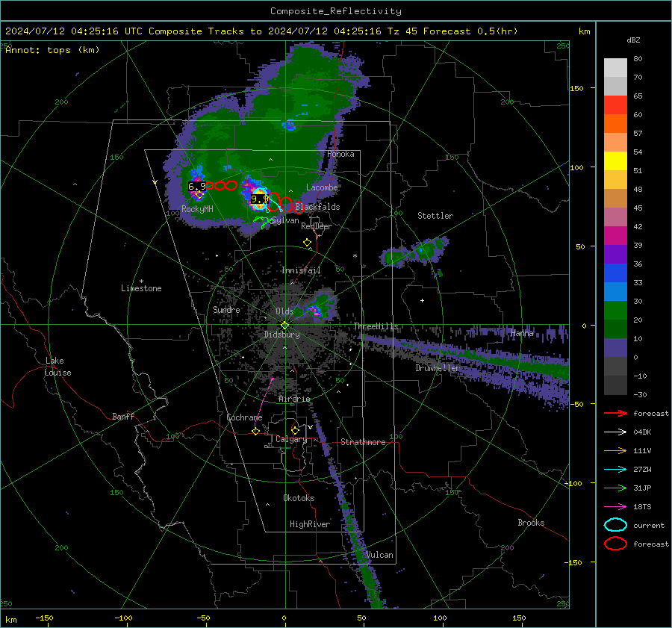Click the green 31JP track near Sylvan

pyautogui.click(x=263, y=222)
